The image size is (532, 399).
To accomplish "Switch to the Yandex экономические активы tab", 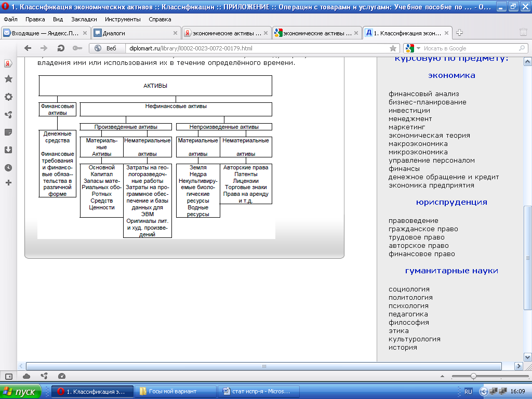I will [x=227, y=33].
